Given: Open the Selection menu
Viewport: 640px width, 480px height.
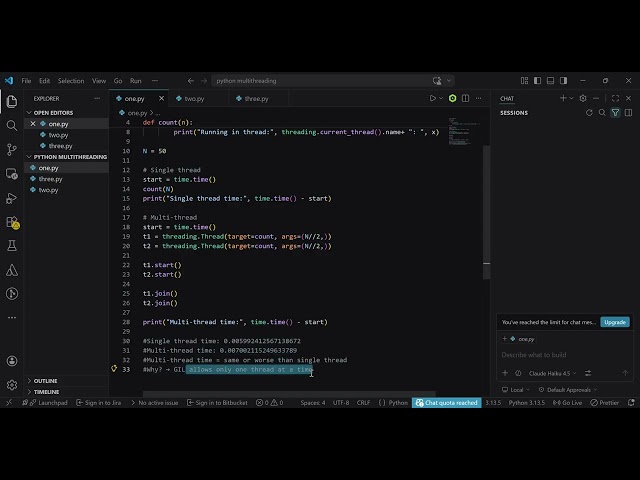Looking at the screenshot, I should [x=71, y=81].
